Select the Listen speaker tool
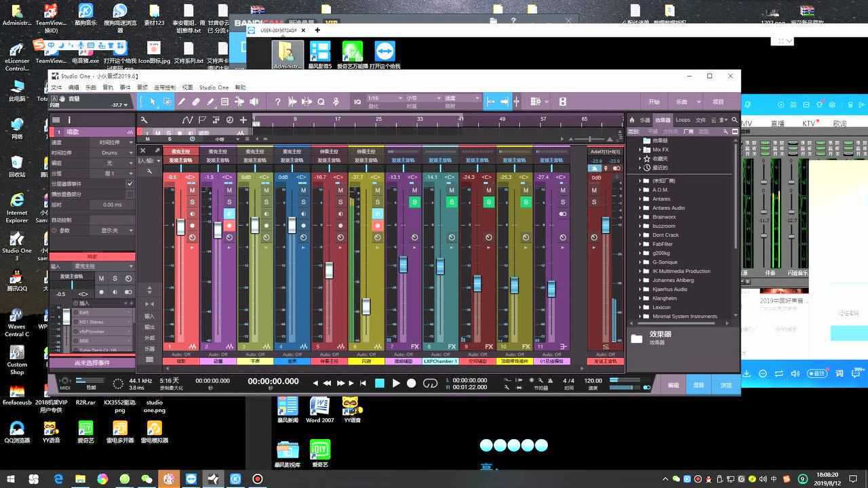 pos(254,102)
